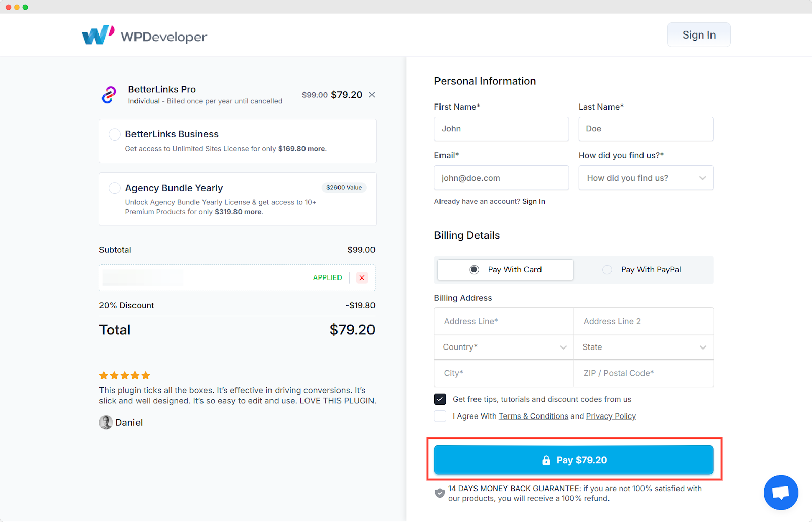This screenshot has width=812, height=522.
Task: Click the five-star rating stars
Action: tap(124, 375)
